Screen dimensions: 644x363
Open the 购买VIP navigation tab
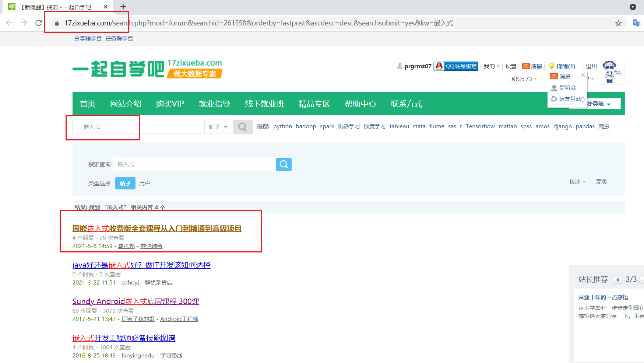[170, 104]
